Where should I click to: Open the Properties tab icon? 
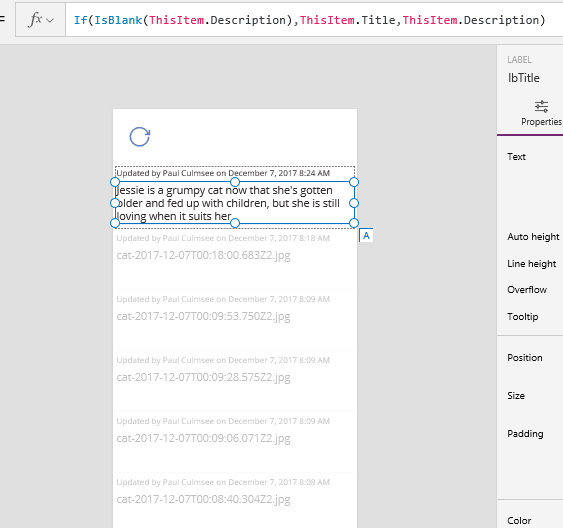541,107
